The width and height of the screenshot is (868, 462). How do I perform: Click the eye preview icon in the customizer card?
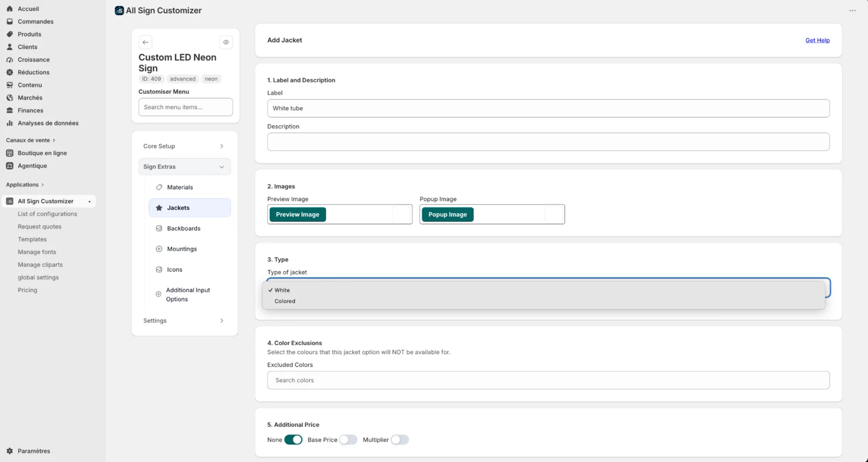[226, 42]
